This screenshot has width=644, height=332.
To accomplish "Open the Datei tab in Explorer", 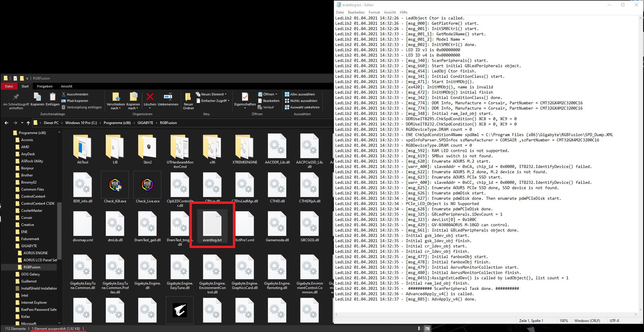I will point(9,86).
